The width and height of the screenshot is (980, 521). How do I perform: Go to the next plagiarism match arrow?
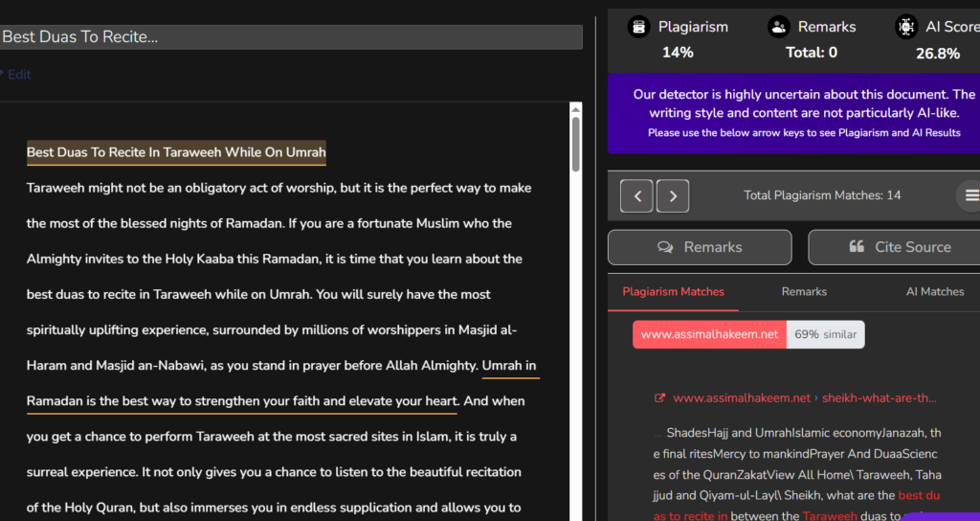[673, 195]
